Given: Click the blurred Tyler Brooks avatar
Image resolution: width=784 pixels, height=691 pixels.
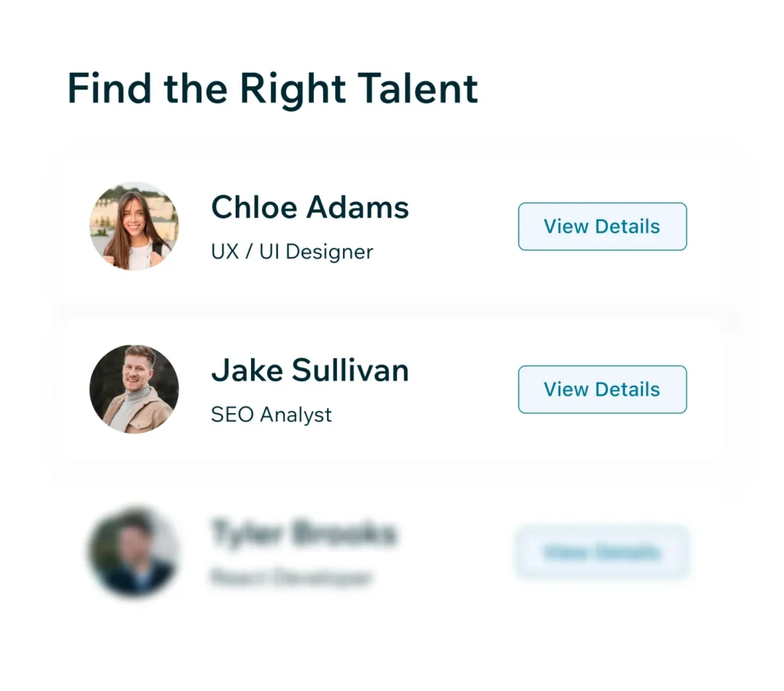Looking at the screenshot, I should point(134,552).
